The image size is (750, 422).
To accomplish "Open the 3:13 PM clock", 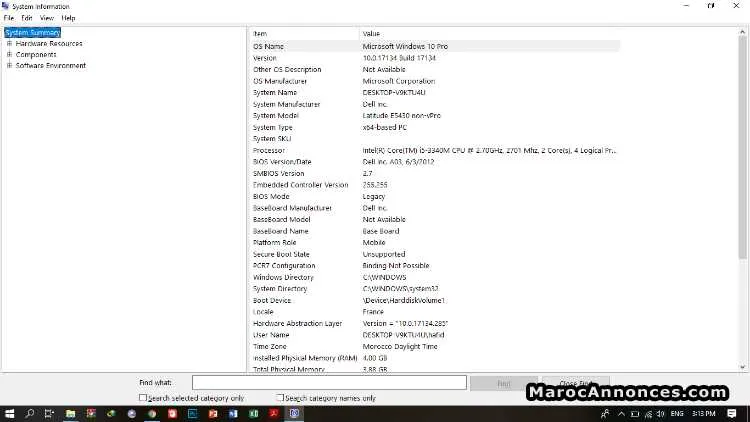I will tap(704, 414).
